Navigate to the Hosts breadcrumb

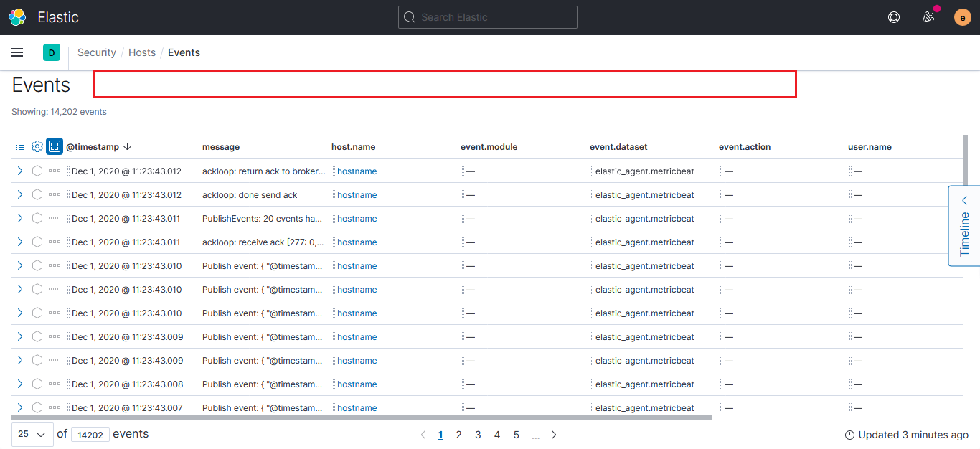click(x=141, y=52)
